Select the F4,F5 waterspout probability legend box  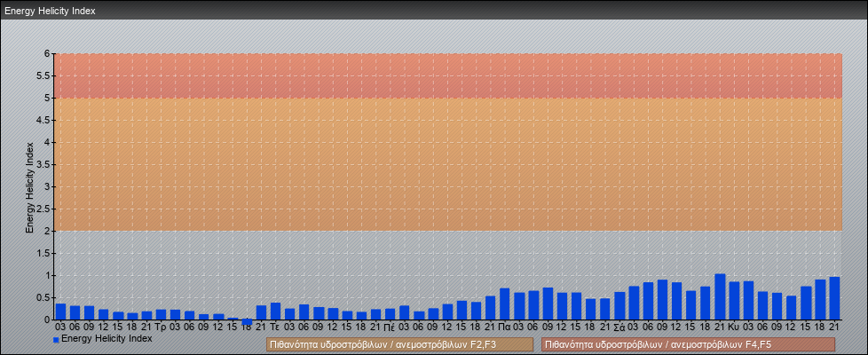pyautogui.click(x=689, y=344)
